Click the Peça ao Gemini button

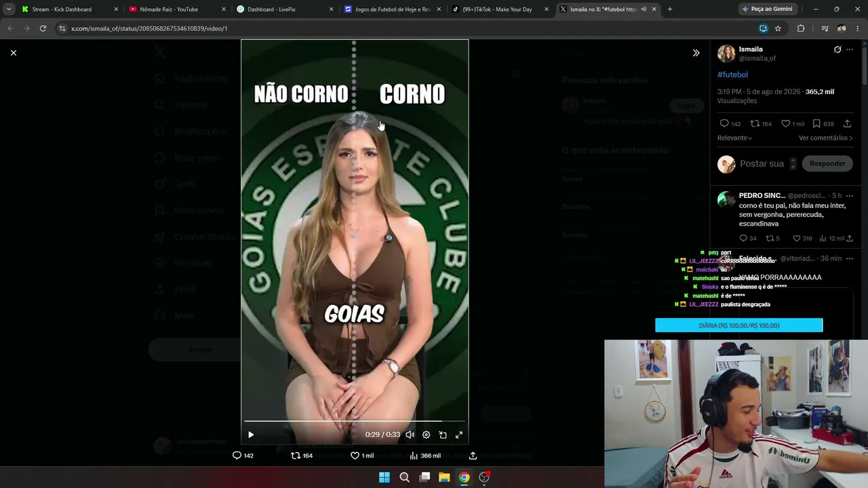(x=768, y=9)
